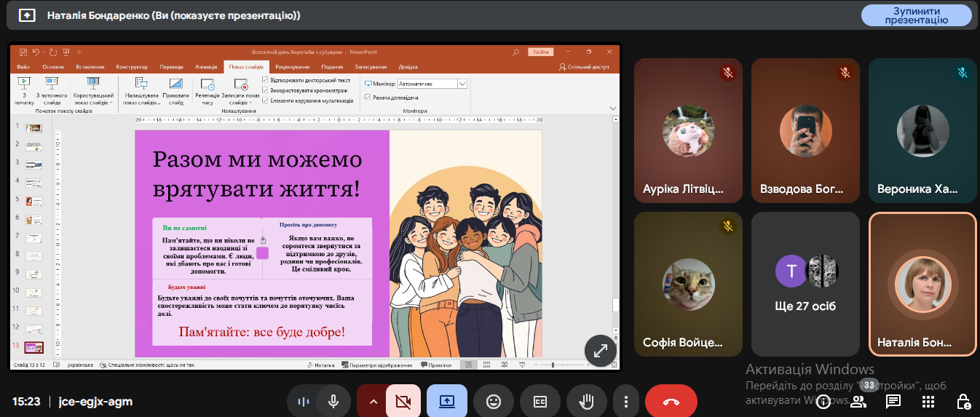Screen dimensions: 980x417
Task: Open the Монітор dropdown set to Автоматично
Action: (x=462, y=84)
